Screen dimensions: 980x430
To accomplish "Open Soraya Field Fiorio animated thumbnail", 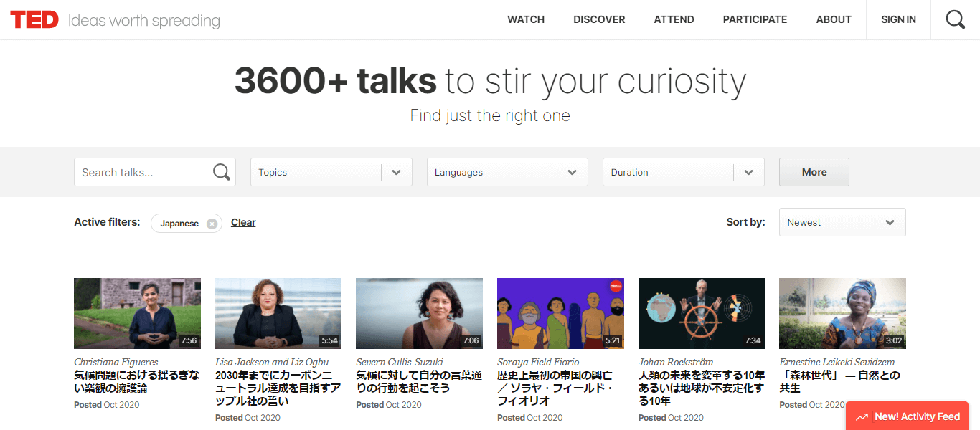I will (560, 313).
